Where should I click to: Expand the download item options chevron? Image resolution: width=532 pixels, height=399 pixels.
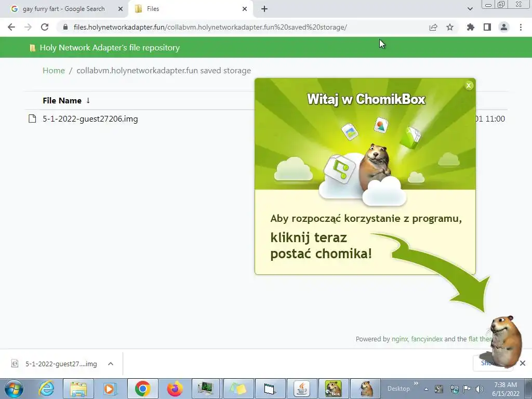coord(111,364)
